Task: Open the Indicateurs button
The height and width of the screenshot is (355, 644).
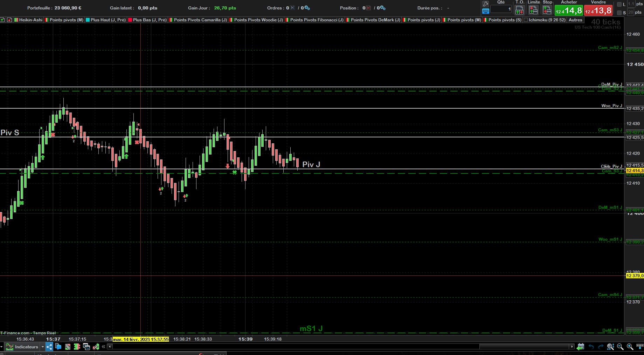Action: (22, 347)
